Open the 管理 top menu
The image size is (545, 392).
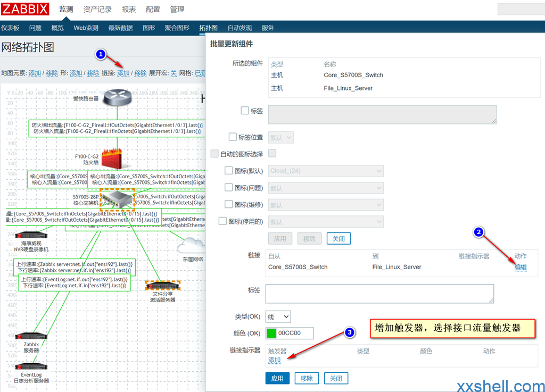point(177,10)
